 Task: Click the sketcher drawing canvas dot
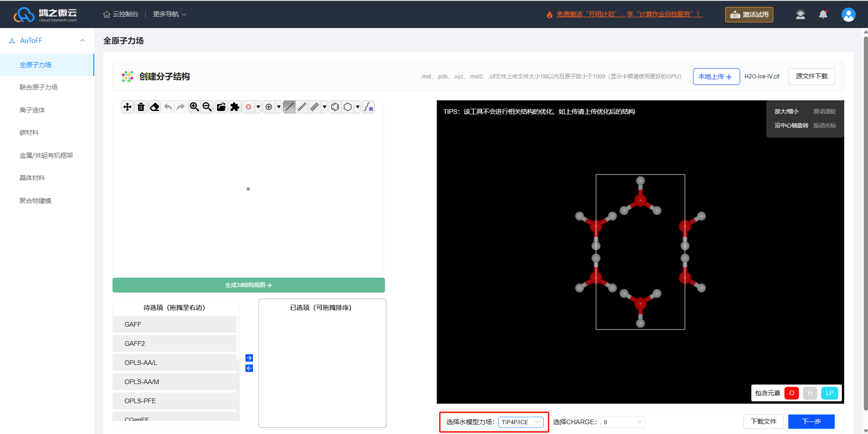tap(248, 189)
